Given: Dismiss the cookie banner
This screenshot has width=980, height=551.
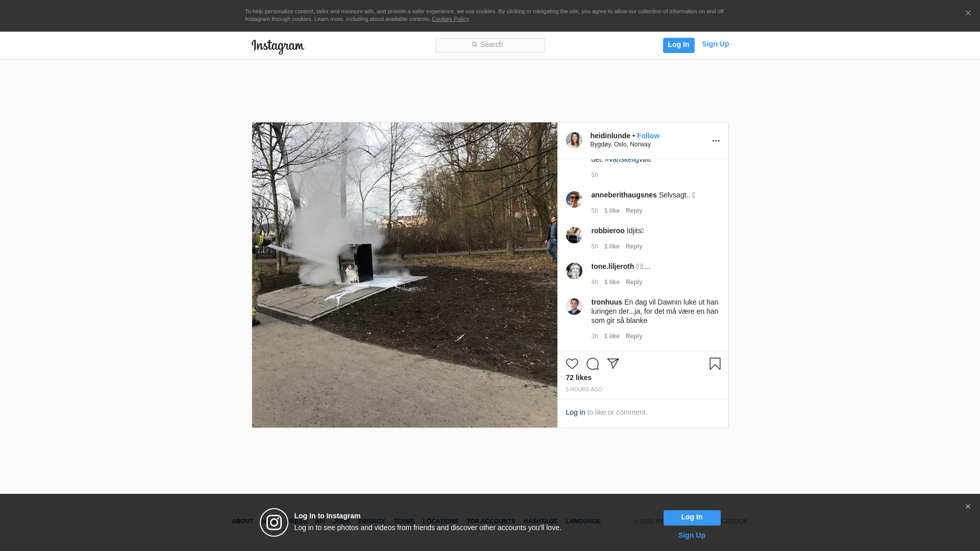Looking at the screenshot, I should click(968, 13).
